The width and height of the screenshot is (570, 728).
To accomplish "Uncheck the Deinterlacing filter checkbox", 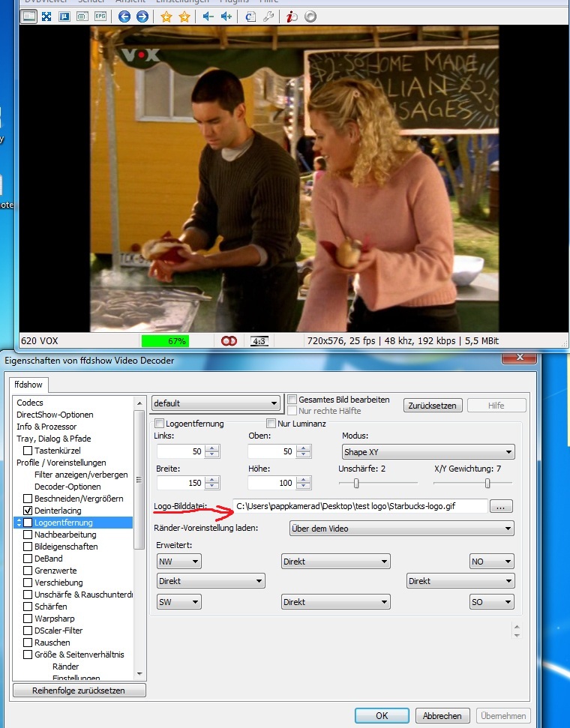I will click(x=28, y=511).
